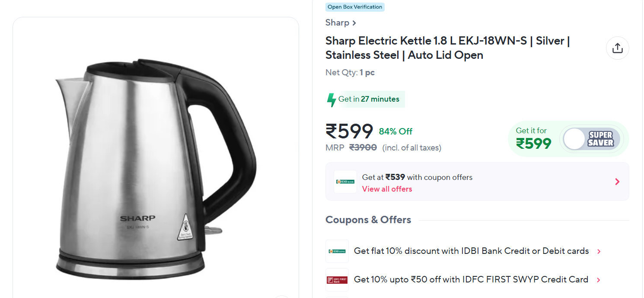Click the share icon button
Viewport: 644px width, 298px height.
tap(617, 48)
